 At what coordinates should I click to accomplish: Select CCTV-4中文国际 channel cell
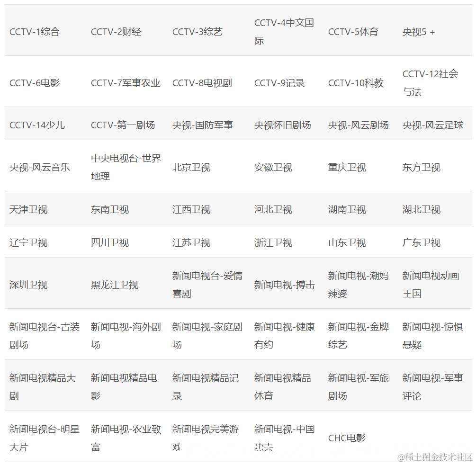tap(284, 32)
